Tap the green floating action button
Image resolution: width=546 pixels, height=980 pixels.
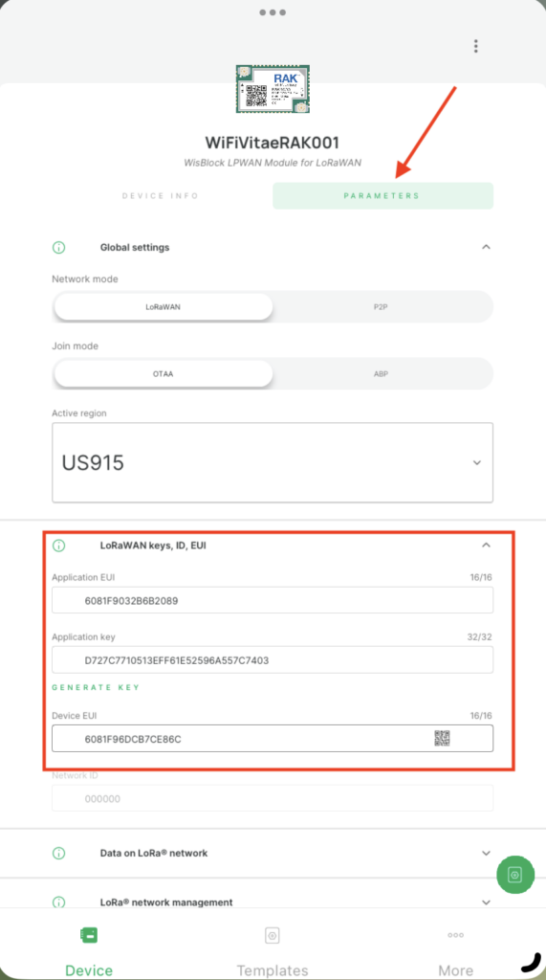[515, 875]
